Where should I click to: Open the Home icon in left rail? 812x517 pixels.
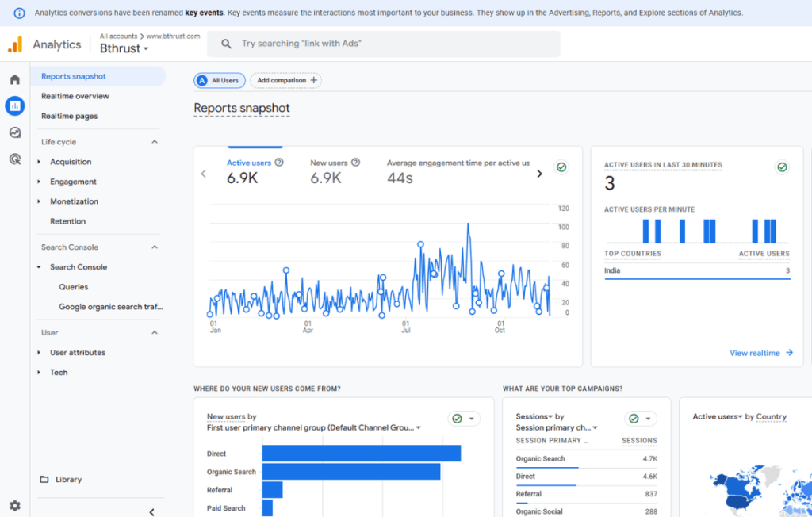pos(14,79)
